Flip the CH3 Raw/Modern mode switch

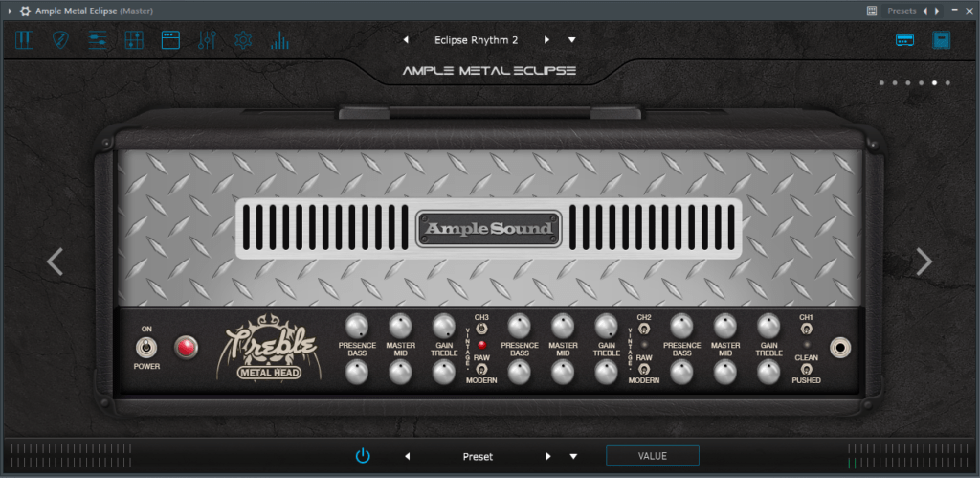pos(481,369)
